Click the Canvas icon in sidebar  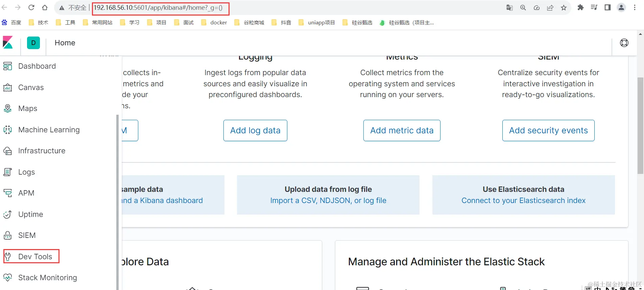pyautogui.click(x=7, y=88)
